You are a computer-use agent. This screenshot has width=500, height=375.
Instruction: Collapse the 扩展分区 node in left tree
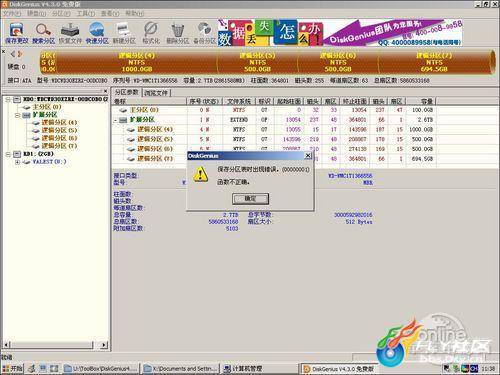17,115
